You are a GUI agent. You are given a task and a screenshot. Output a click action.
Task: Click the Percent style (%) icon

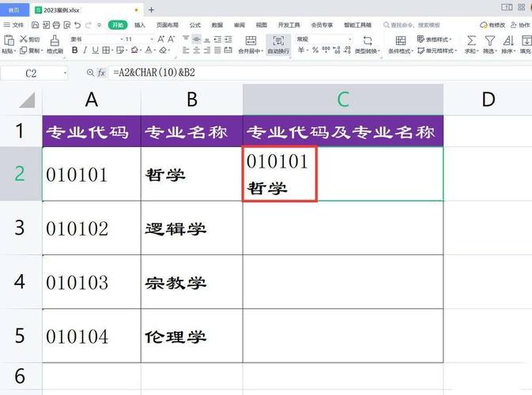(x=315, y=51)
